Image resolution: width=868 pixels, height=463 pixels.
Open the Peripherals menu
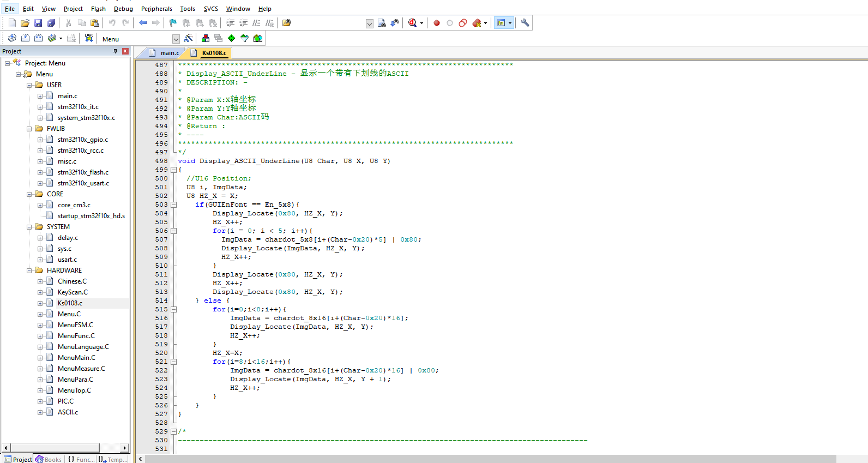coord(156,9)
